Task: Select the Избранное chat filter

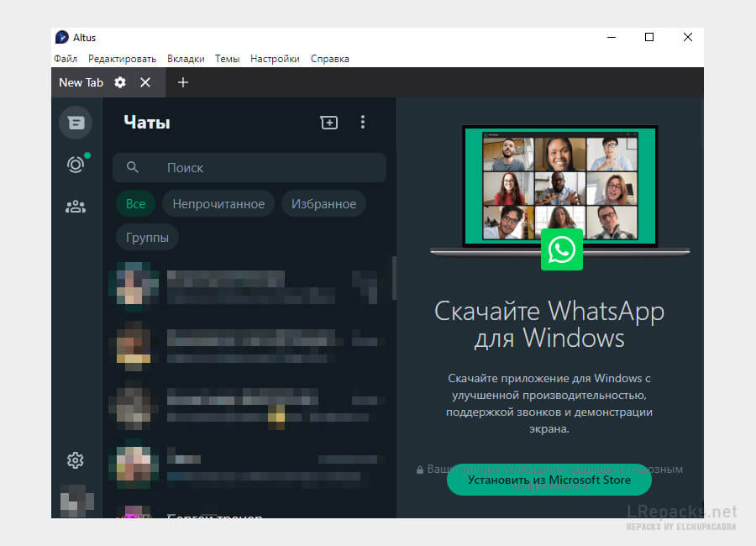Action: [323, 204]
